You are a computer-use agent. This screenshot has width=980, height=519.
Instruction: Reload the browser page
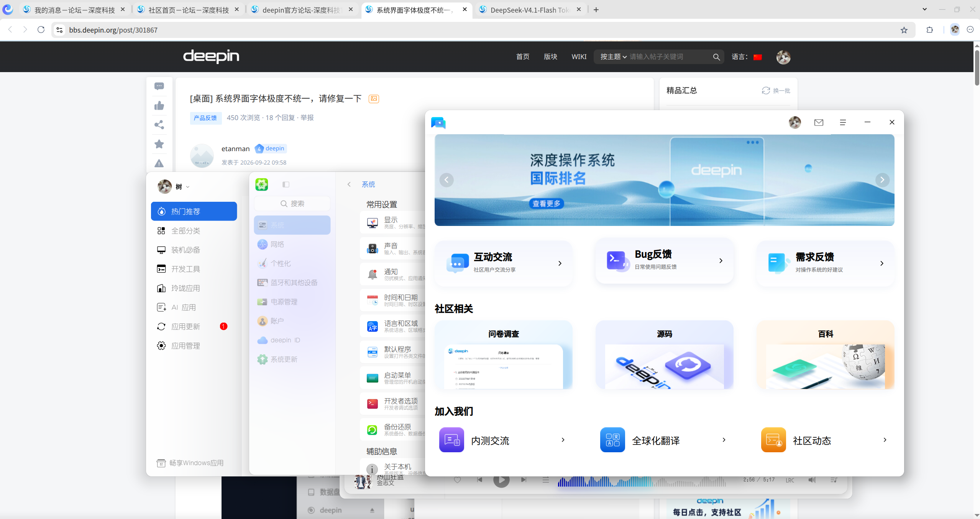(41, 30)
